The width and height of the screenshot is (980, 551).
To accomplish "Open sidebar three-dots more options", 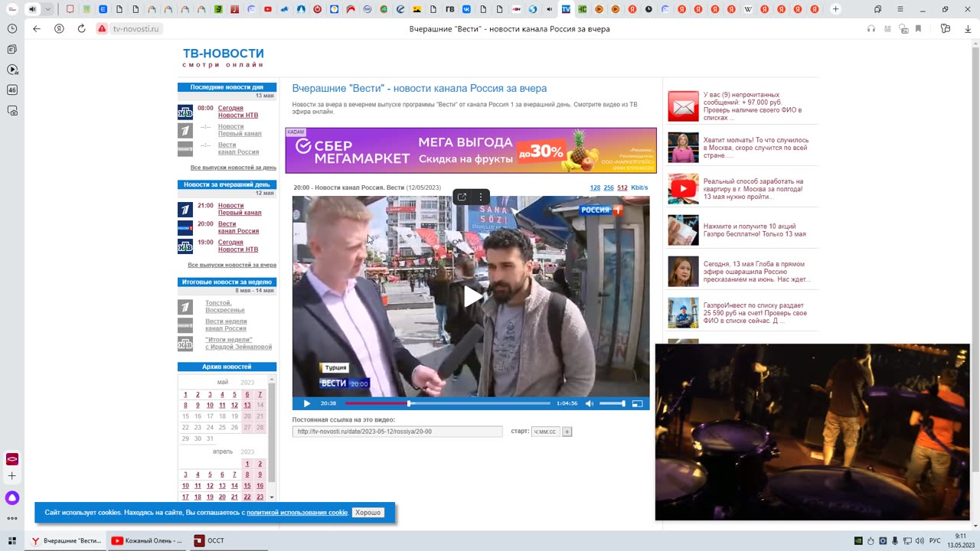I will pyautogui.click(x=12, y=519).
